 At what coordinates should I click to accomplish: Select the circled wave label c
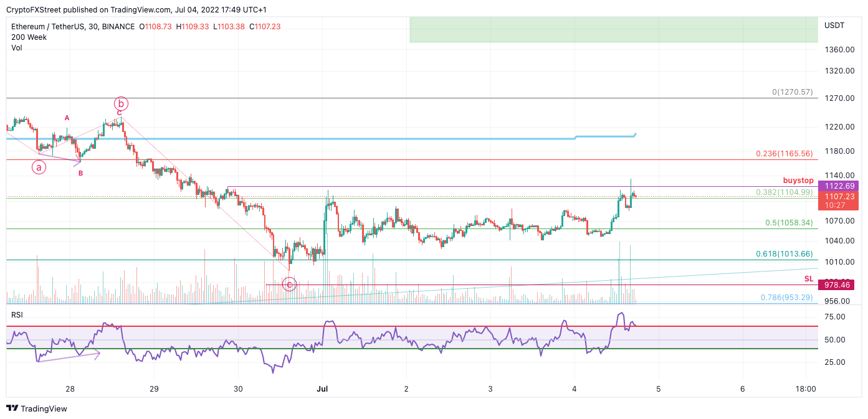tap(289, 284)
